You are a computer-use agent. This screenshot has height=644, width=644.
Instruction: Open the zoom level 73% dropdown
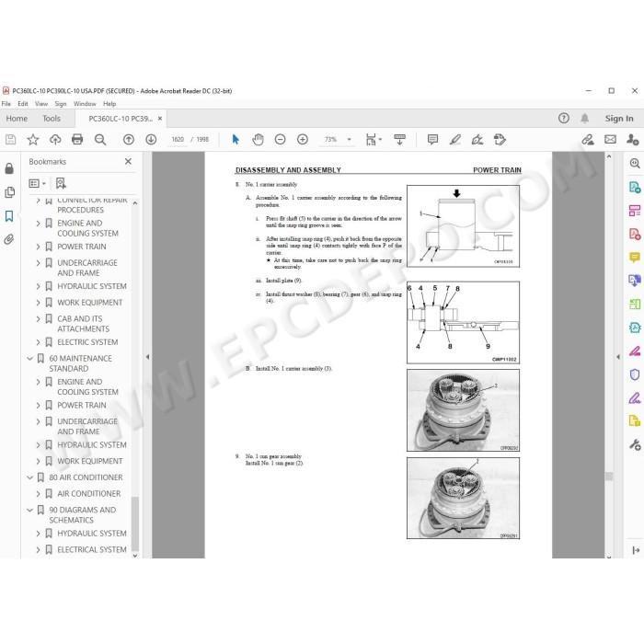349,140
